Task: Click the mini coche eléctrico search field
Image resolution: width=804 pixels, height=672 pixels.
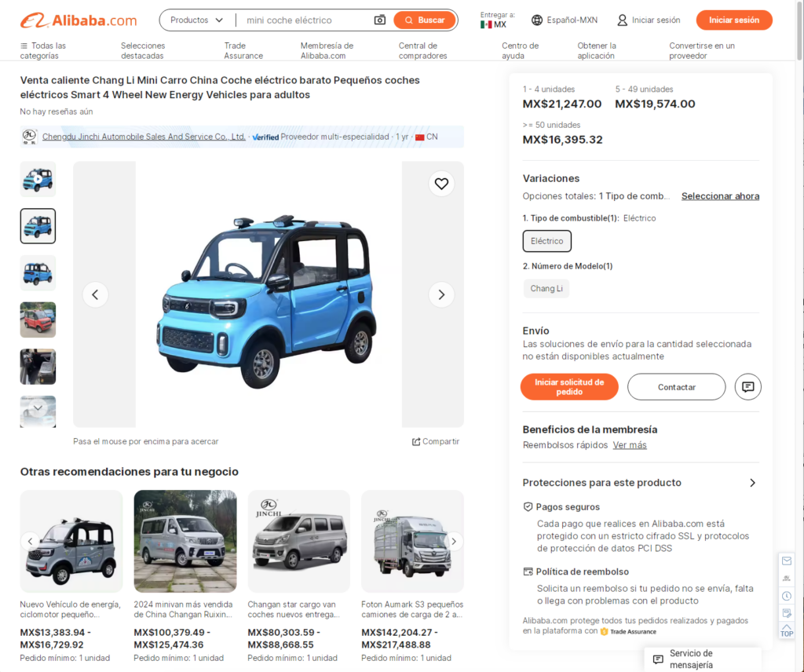Action: pos(305,20)
